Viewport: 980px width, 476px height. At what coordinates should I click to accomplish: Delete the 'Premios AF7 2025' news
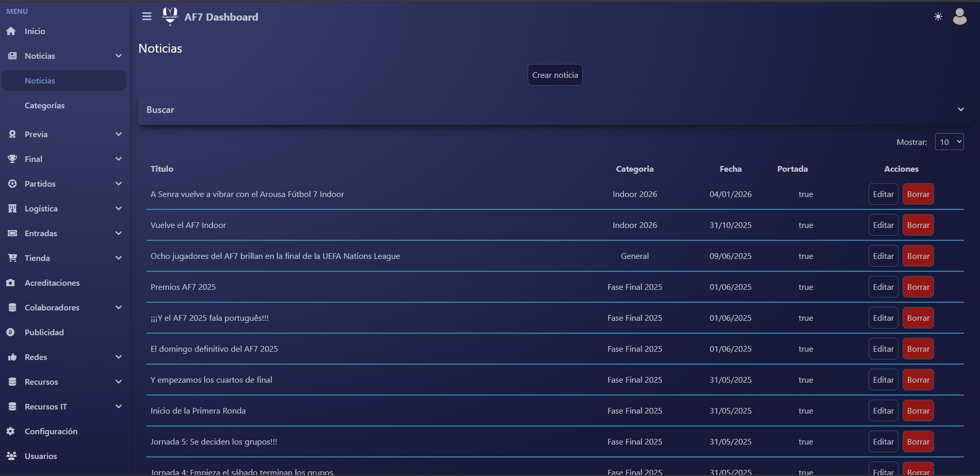click(x=918, y=287)
